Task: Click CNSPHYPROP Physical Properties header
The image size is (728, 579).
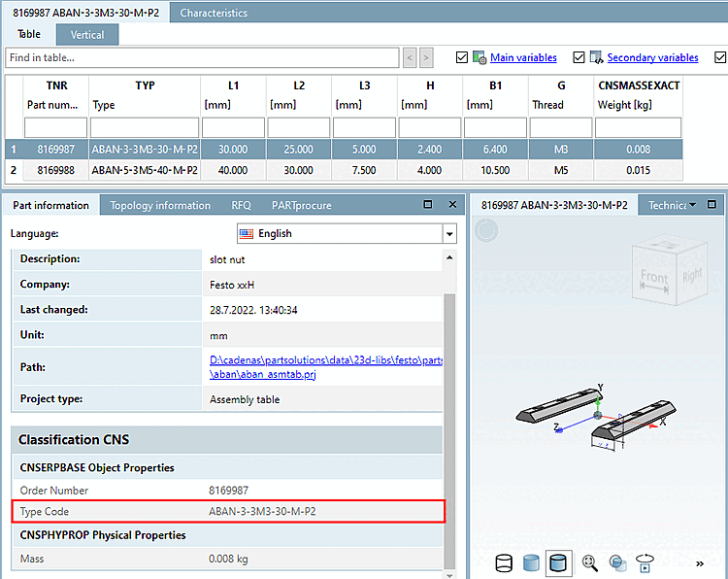Action: click(226, 535)
